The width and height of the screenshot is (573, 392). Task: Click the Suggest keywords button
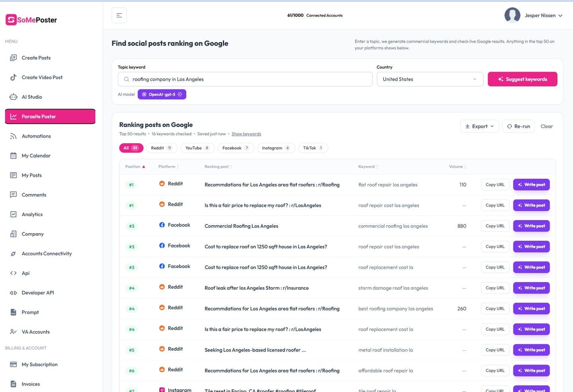(522, 79)
